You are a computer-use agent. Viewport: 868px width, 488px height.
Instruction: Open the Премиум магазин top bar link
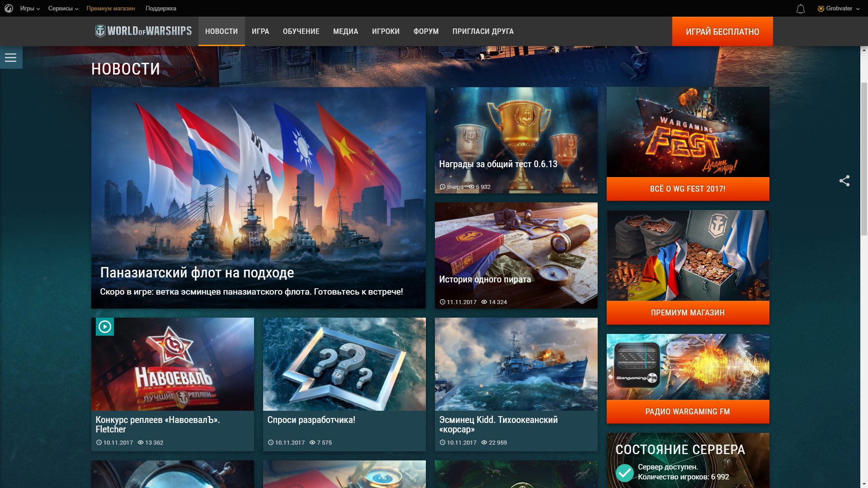[x=111, y=8]
